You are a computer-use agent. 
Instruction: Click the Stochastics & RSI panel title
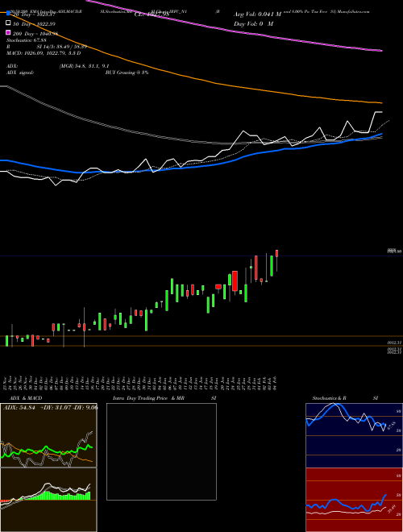click(345, 398)
